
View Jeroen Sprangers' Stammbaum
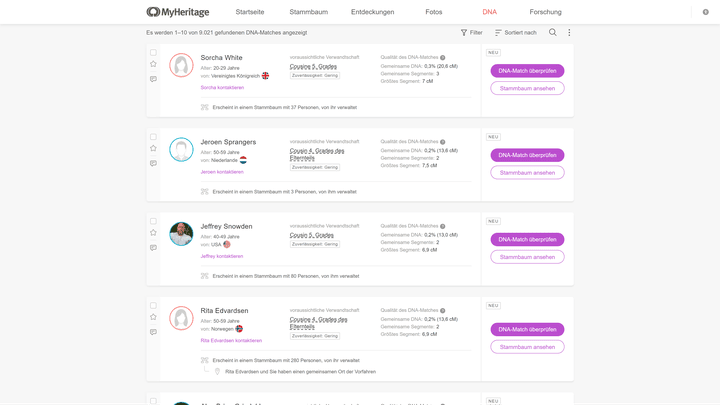point(527,173)
